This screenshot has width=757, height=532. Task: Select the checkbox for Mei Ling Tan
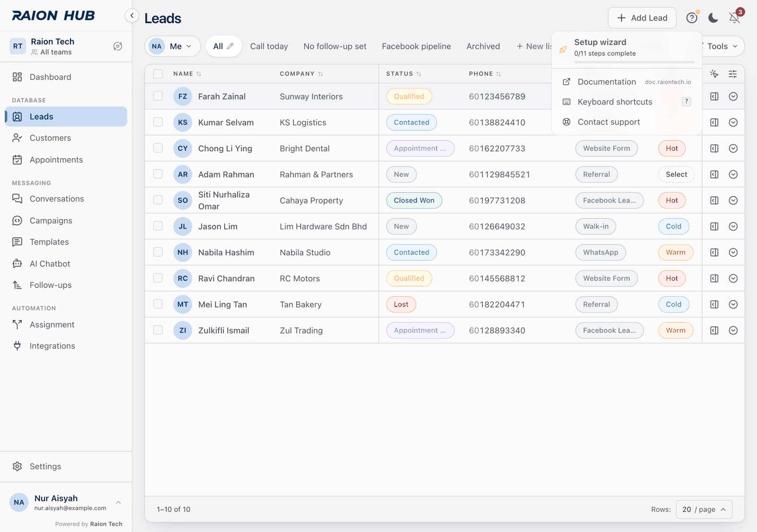click(158, 304)
